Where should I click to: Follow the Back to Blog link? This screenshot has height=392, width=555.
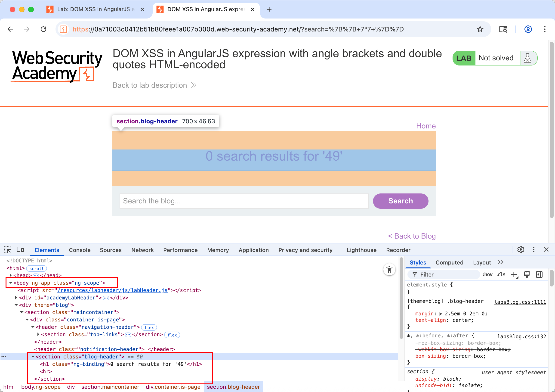(412, 236)
